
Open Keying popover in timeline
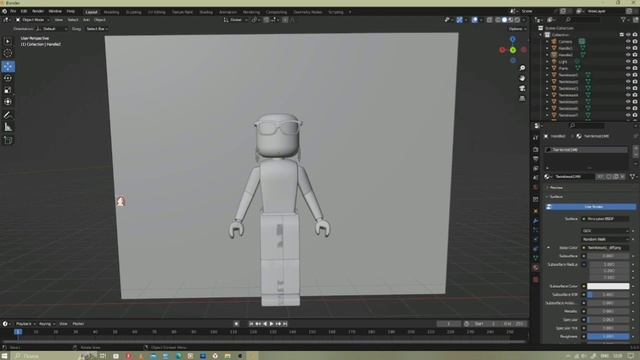point(47,324)
